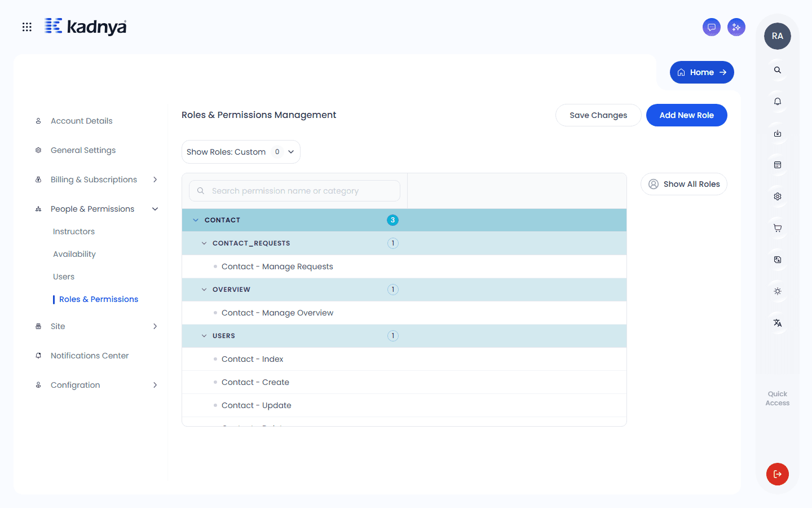
Task: Click the kadnya logo
Action: 86,27
